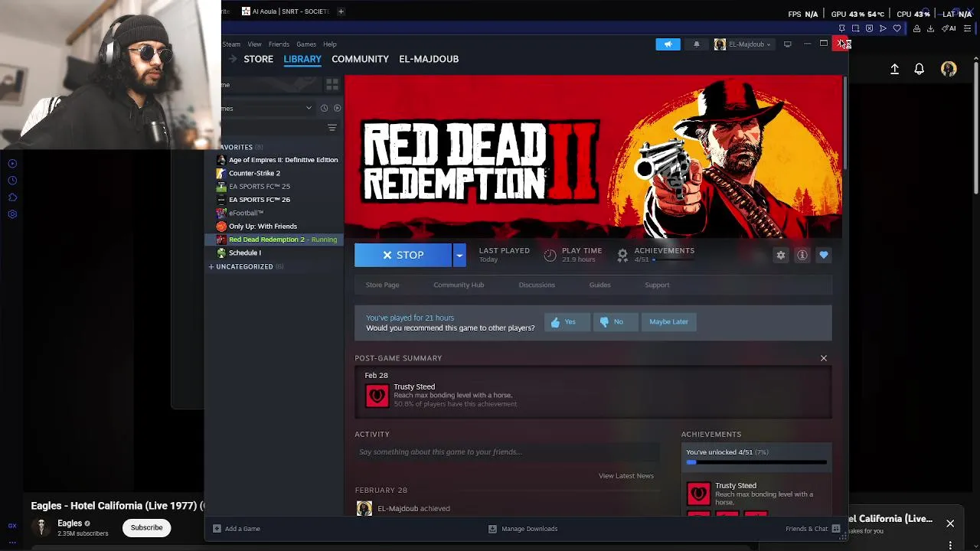The width and height of the screenshot is (980, 551).
Task: Select Schedule I in library
Action: click(244, 253)
